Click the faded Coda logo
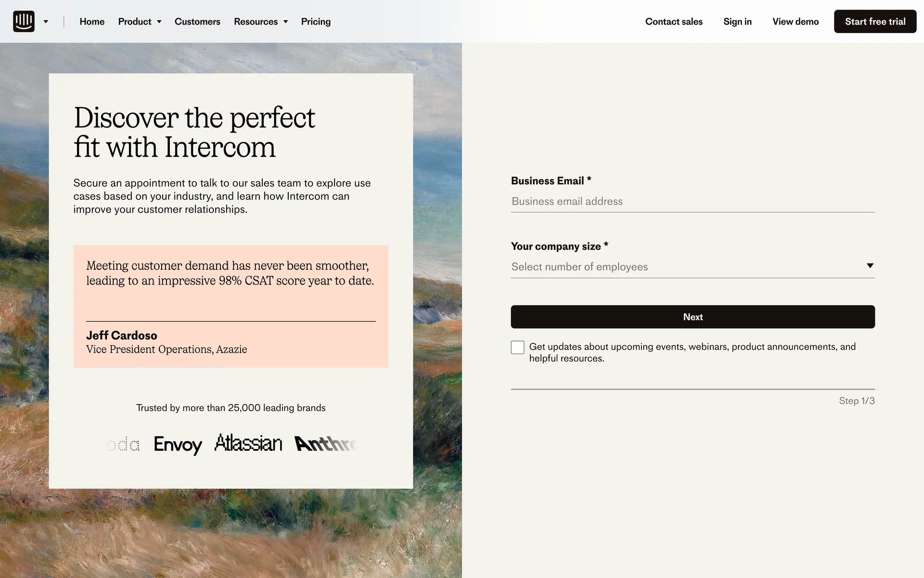Screen dimensions: 924x578 tap(124, 444)
